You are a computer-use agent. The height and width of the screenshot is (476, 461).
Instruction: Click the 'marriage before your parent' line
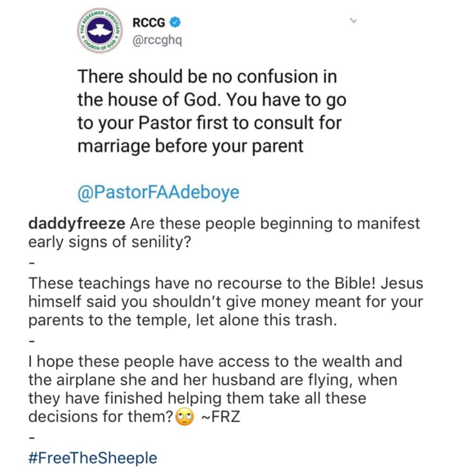coord(190,146)
